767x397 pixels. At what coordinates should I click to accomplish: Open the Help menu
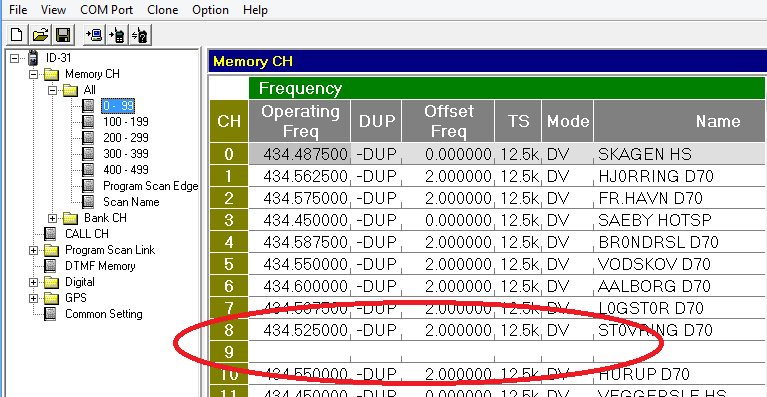[255, 10]
